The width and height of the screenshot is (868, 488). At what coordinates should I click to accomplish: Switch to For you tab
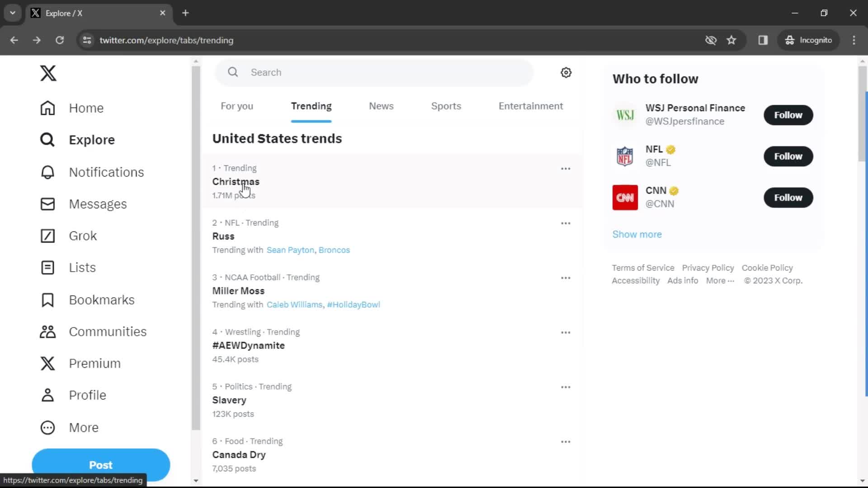point(237,106)
